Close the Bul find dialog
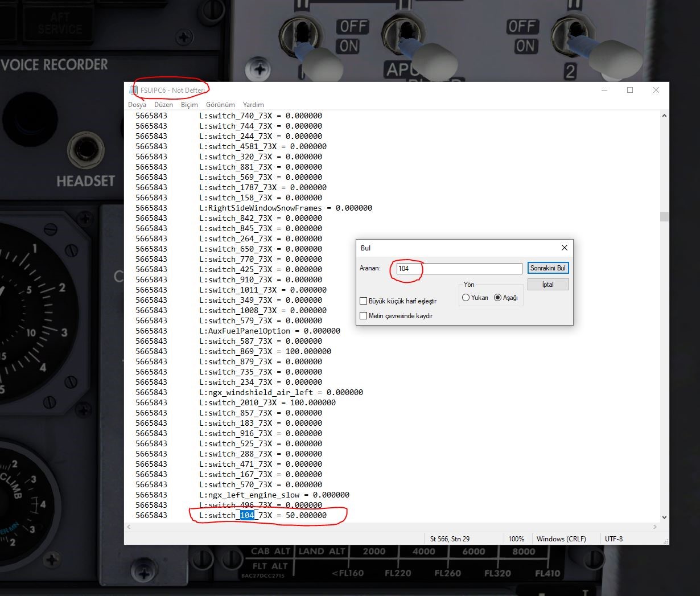 [564, 248]
